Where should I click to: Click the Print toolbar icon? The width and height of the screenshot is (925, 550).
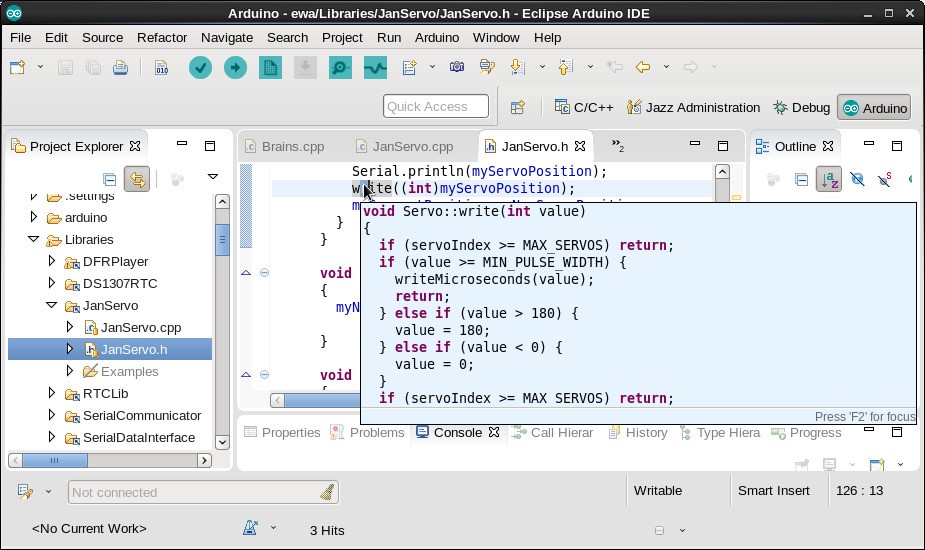point(120,68)
